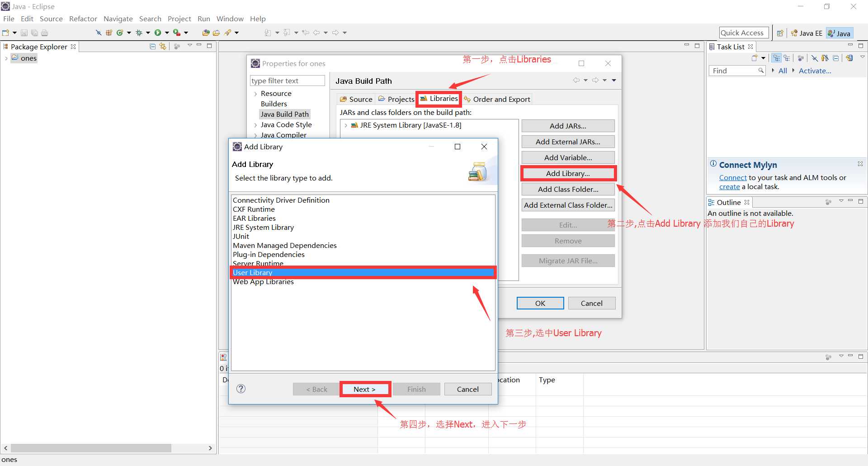This screenshot has width=868, height=466.
Task: Toggle Show Only My Tasks icon
Action: pos(825,58)
